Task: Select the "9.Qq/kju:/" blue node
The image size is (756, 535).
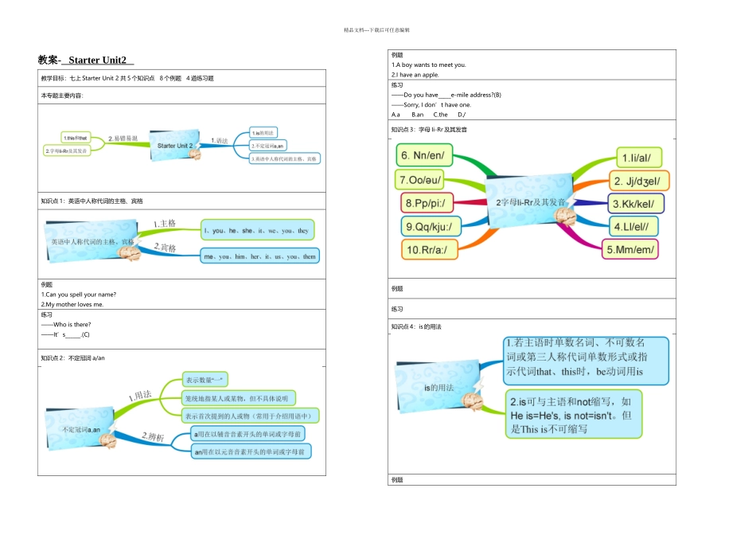Action: pyautogui.click(x=431, y=226)
